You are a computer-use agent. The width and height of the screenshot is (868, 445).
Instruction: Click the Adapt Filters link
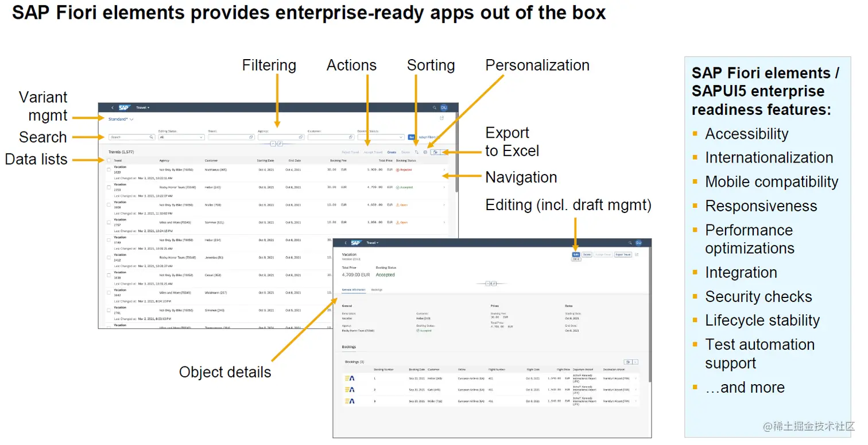coord(429,137)
